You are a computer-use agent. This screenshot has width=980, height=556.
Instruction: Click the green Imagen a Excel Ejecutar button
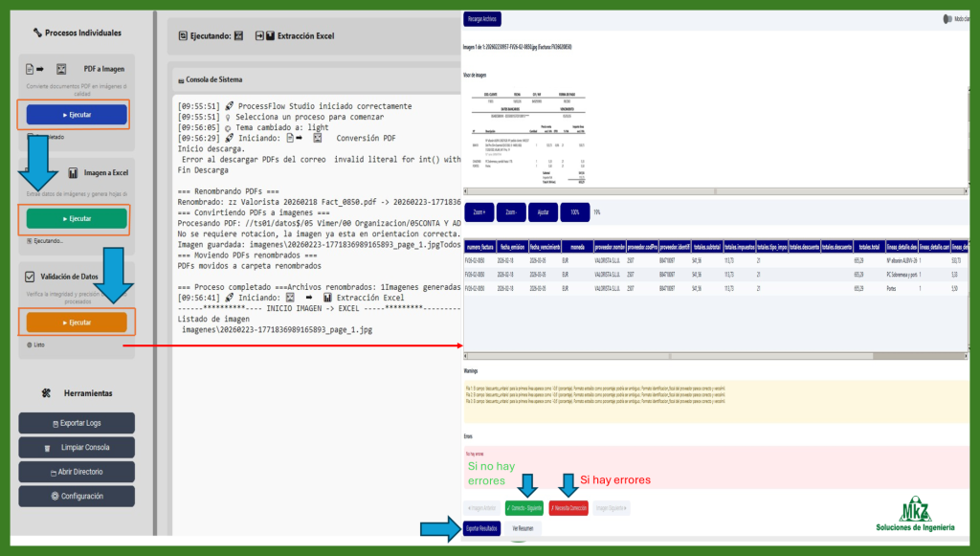click(77, 219)
